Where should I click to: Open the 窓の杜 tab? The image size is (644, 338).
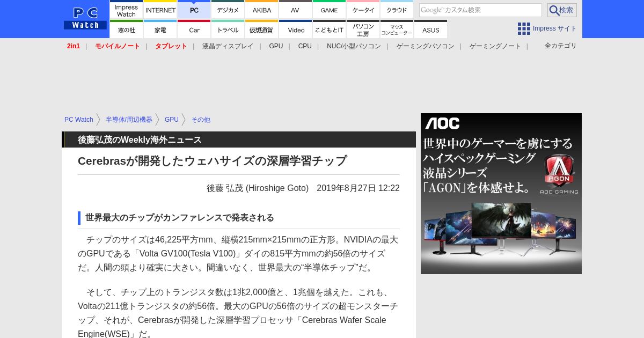126,29
